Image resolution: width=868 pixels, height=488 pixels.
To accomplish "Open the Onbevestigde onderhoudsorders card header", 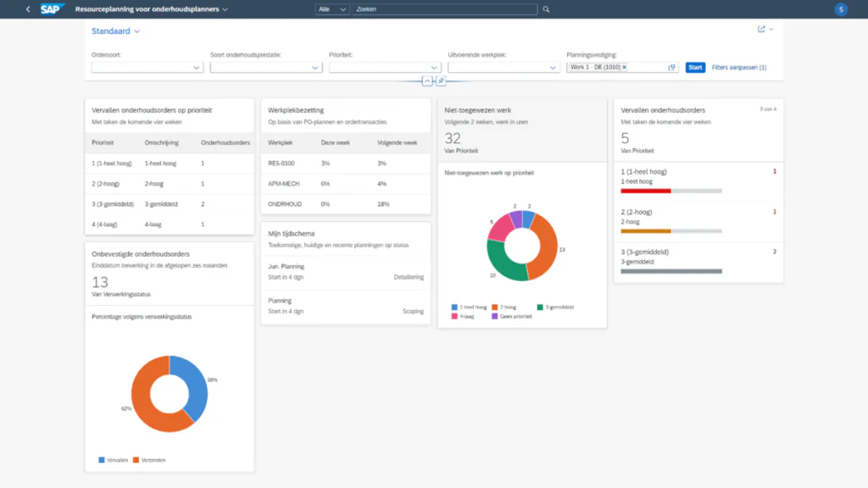I will pos(170,274).
